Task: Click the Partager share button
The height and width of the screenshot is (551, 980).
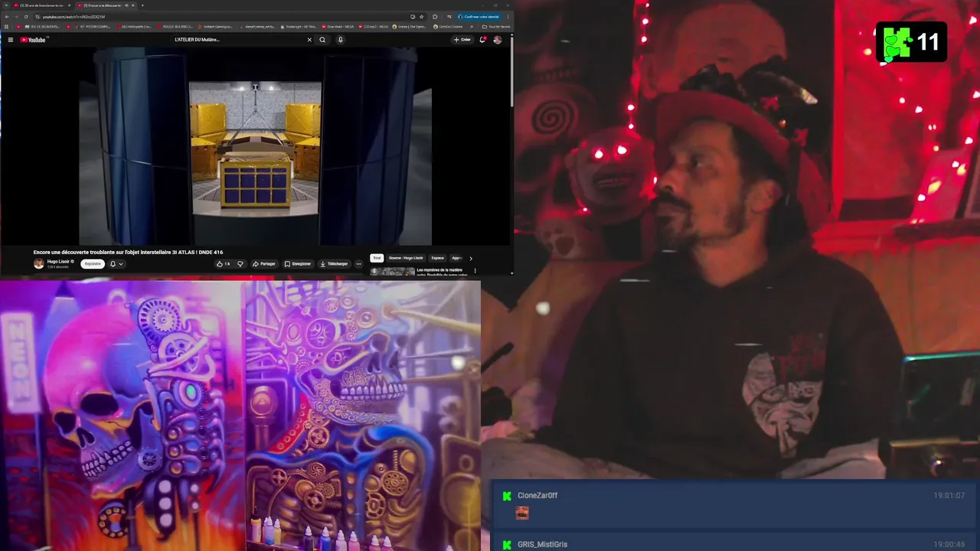Action: (264, 264)
